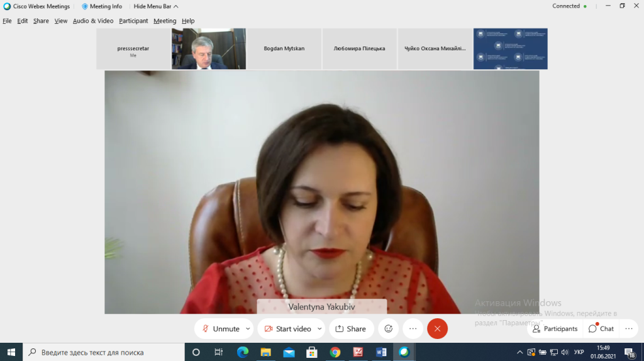Open the Participants panel
Image resolution: width=644 pixels, height=361 pixels.
555,328
